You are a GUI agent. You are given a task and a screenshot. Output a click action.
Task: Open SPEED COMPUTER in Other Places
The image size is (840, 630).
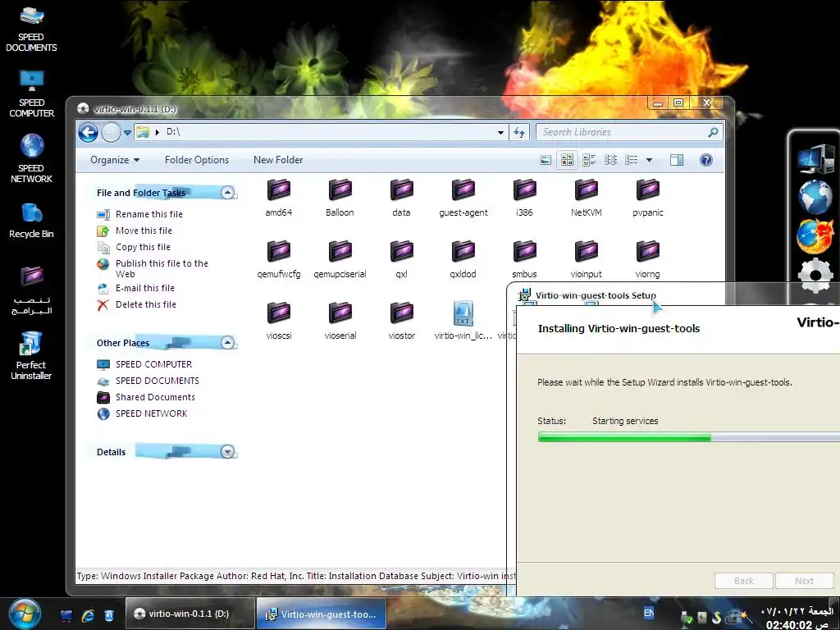[x=153, y=364]
